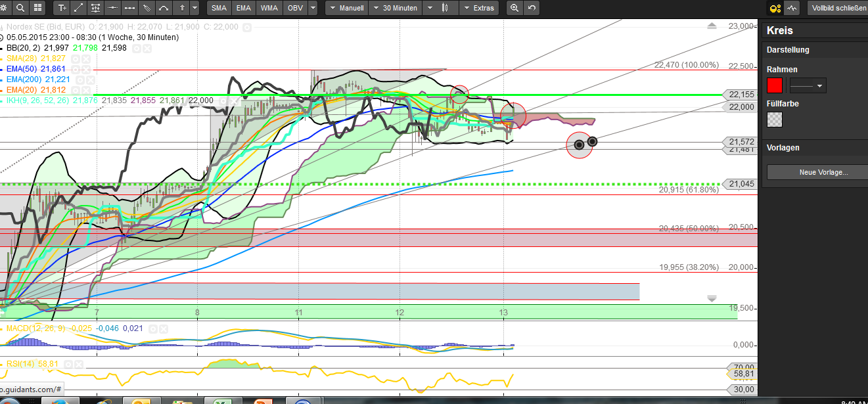This screenshot has height=404, width=868.
Task: Open Rahmen red color swatch
Action: [775, 85]
